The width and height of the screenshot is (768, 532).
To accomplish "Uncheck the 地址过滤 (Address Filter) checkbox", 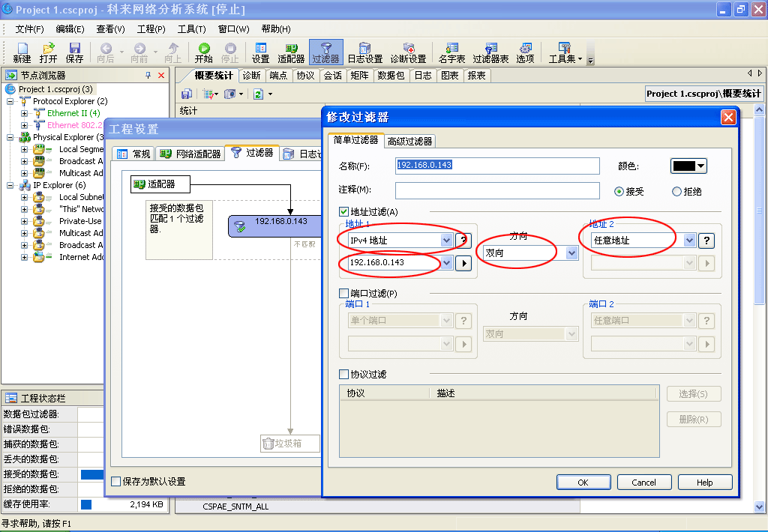I will click(344, 212).
